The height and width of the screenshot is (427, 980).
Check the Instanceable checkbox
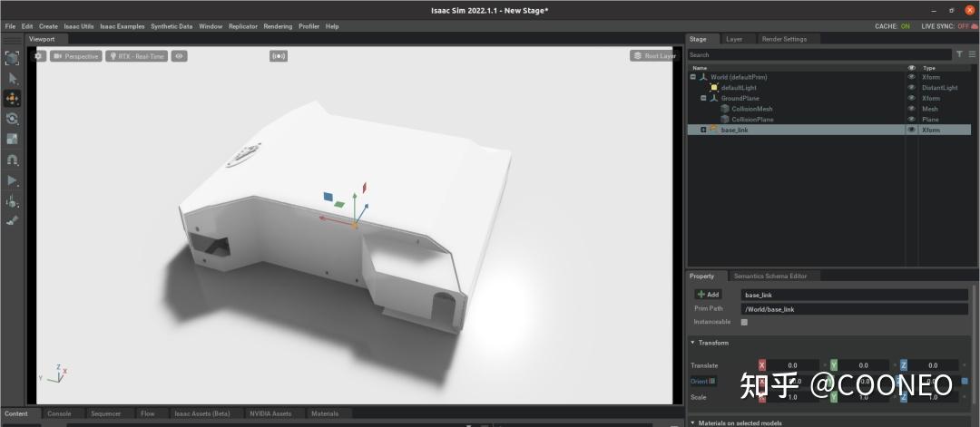[744, 322]
